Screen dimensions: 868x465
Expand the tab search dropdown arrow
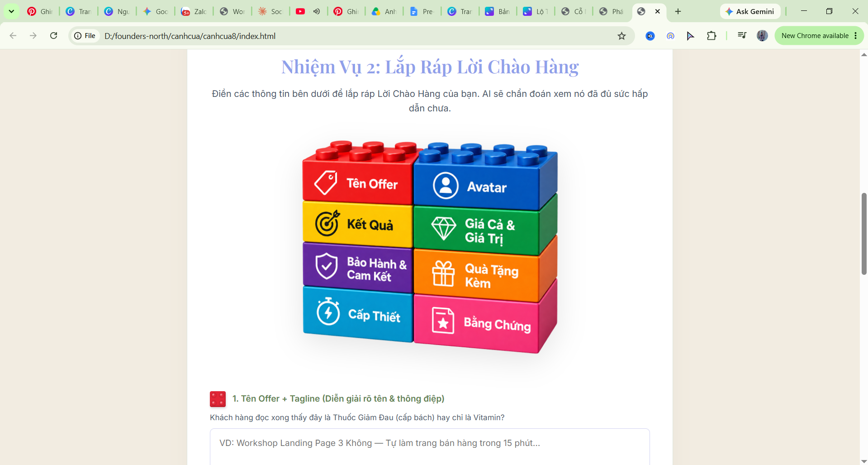(x=11, y=11)
